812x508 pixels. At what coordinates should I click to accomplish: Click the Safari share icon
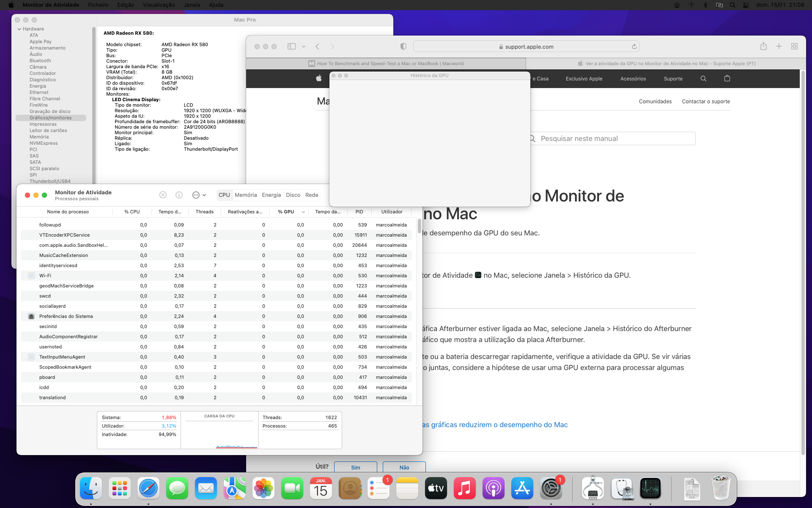pyautogui.click(x=763, y=47)
